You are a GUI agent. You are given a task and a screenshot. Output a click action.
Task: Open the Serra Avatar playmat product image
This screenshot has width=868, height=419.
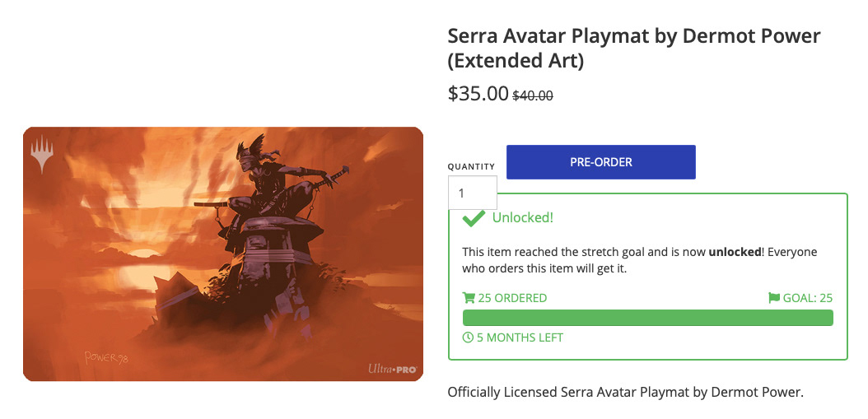[223, 254]
